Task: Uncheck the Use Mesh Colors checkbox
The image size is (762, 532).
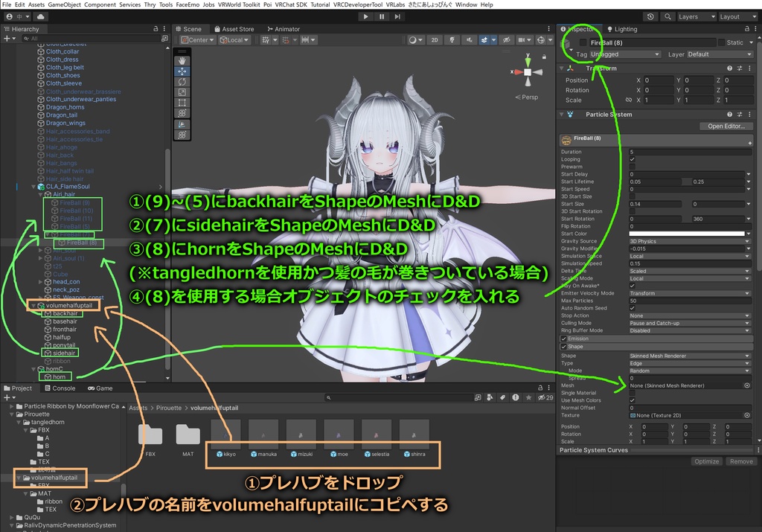Action: (x=633, y=400)
